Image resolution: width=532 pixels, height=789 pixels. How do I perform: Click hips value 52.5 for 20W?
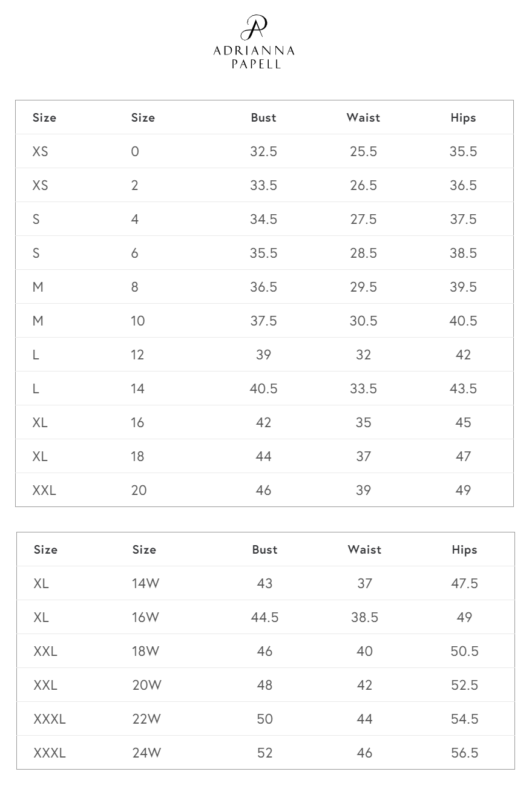[464, 685]
